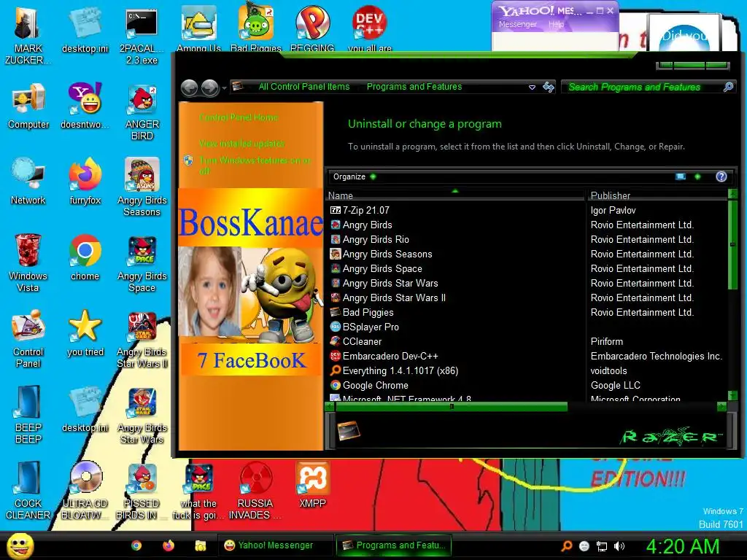747x560 pixels.
Task: Launch the DEV C++ desktop shortcut
Action: point(370,28)
